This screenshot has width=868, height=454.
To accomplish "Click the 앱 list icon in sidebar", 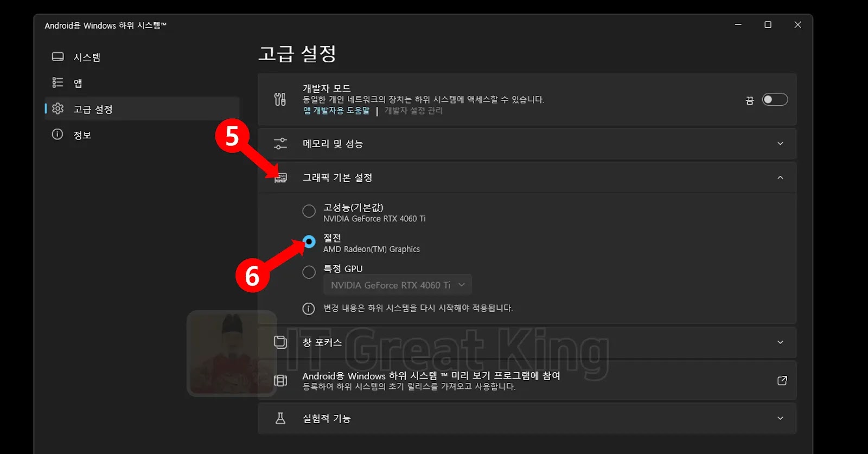I will click(x=58, y=82).
